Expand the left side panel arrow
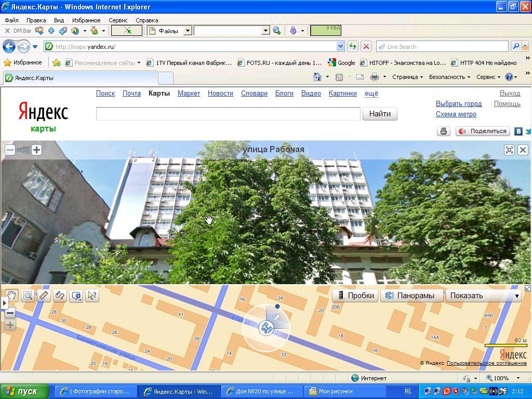 point(4,303)
